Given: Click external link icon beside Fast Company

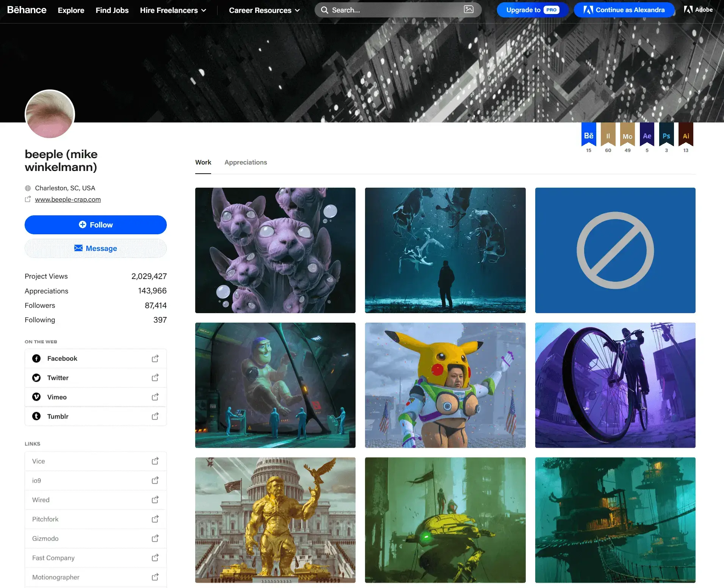Looking at the screenshot, I should point(155,558).
